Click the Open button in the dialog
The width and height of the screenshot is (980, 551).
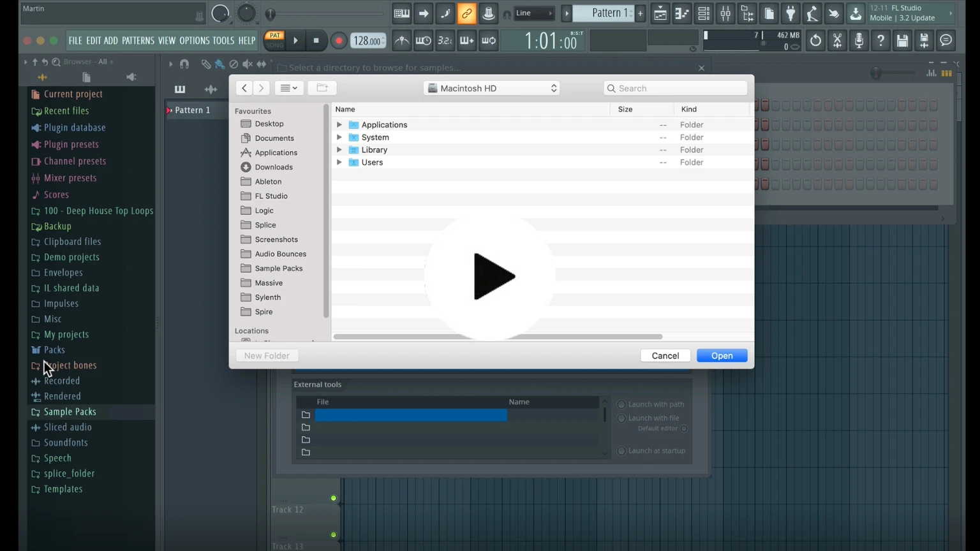click(x=722, y=356)
